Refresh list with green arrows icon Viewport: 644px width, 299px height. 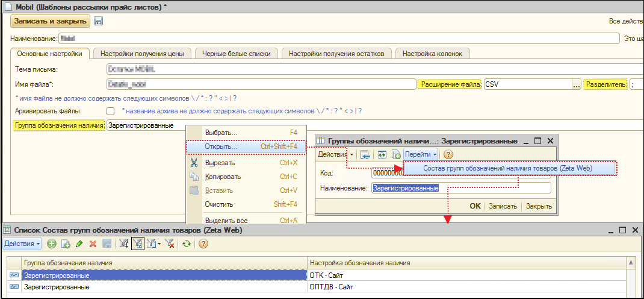point(187,244)
